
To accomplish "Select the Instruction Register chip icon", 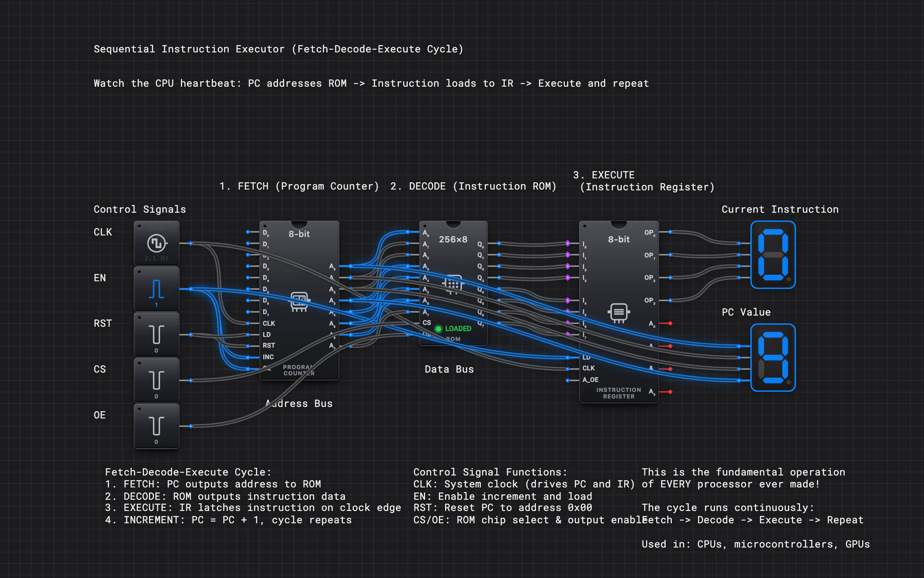I will [x=619, y=313].
